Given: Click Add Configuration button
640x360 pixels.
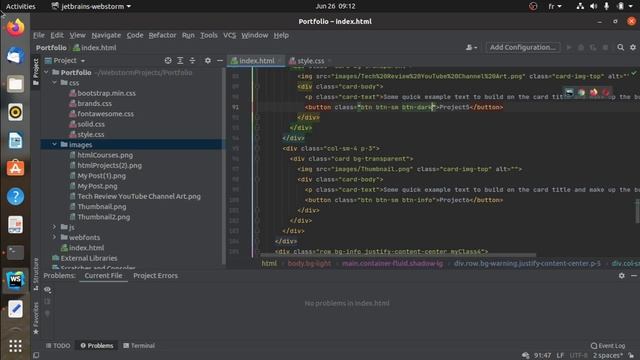Looking at the screenshot, I should tap(522, 47).
